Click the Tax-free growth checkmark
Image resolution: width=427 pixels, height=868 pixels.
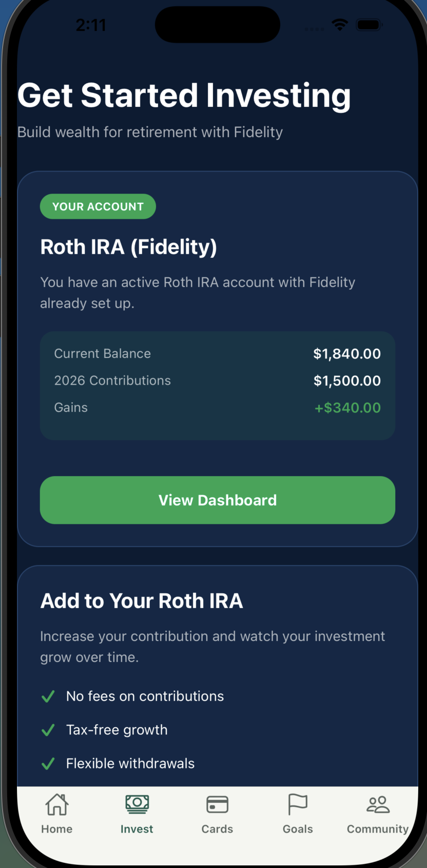tap(48, 730)
